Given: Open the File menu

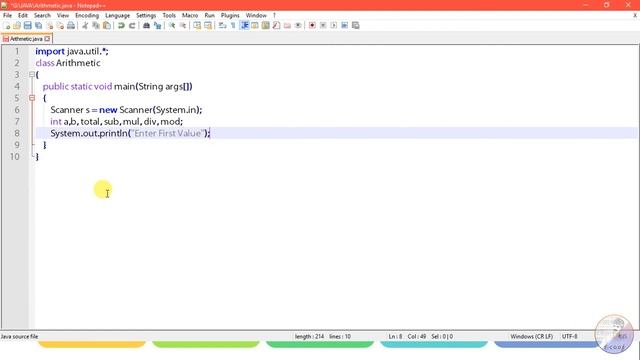Looking at the screenshot, I should pos(7,15).
